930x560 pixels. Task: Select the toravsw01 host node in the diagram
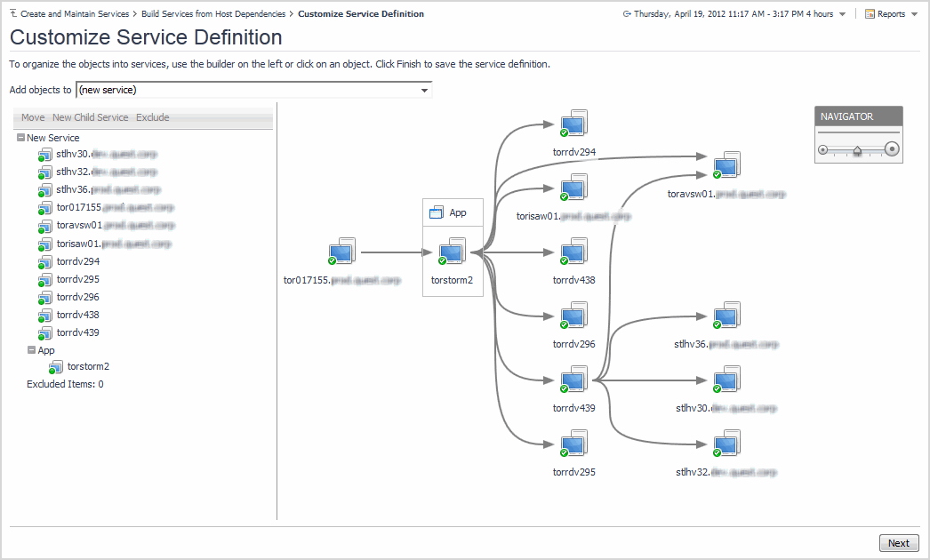(x=726, y=165)
